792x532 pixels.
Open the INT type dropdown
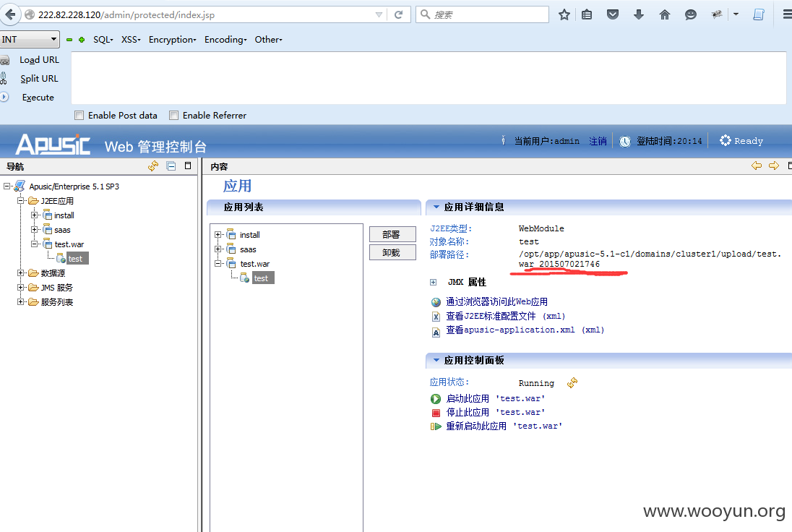(30, 40)
